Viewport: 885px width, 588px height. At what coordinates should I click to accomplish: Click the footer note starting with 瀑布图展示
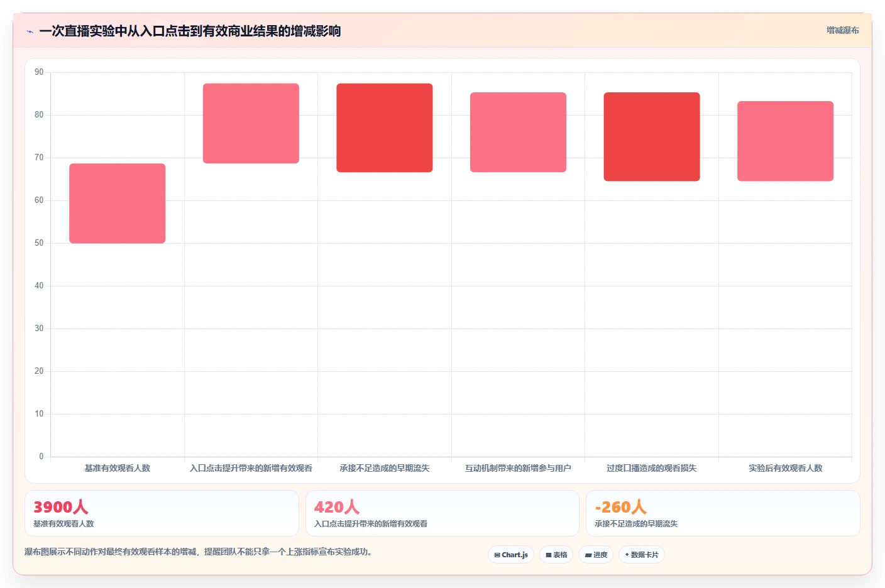pos(199,552)
